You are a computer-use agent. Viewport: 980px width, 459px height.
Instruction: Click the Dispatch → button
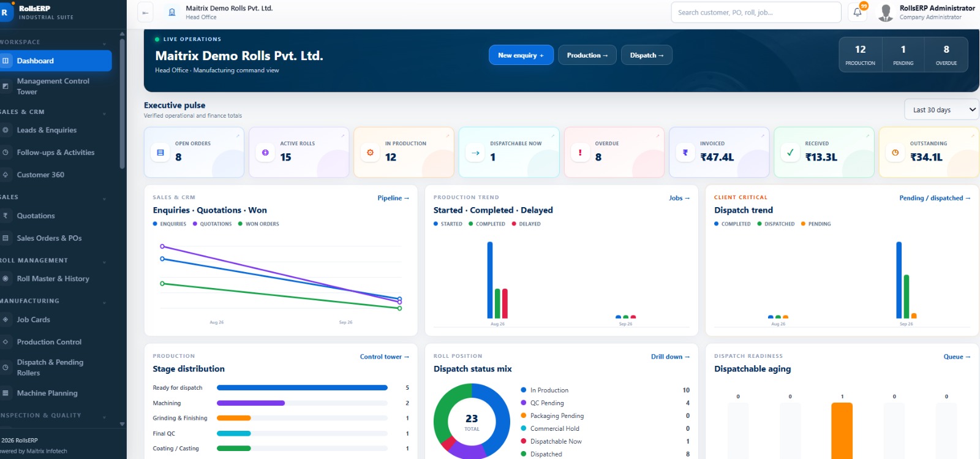(x=647, y=55)
